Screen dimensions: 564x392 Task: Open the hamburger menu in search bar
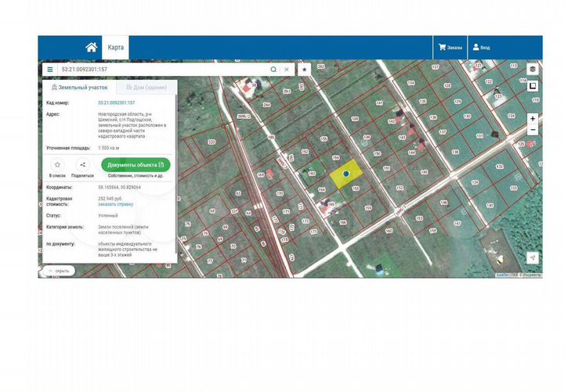click(x=50, y=70)
